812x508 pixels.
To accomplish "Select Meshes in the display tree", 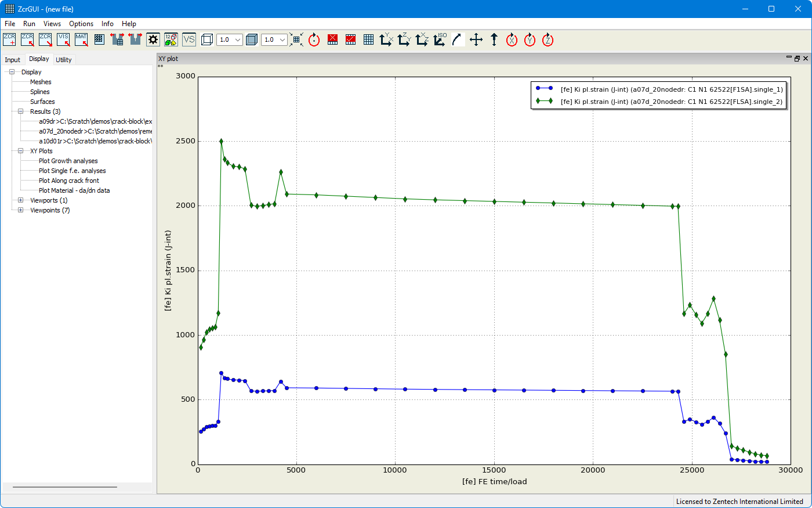I will tap(41, 82).
